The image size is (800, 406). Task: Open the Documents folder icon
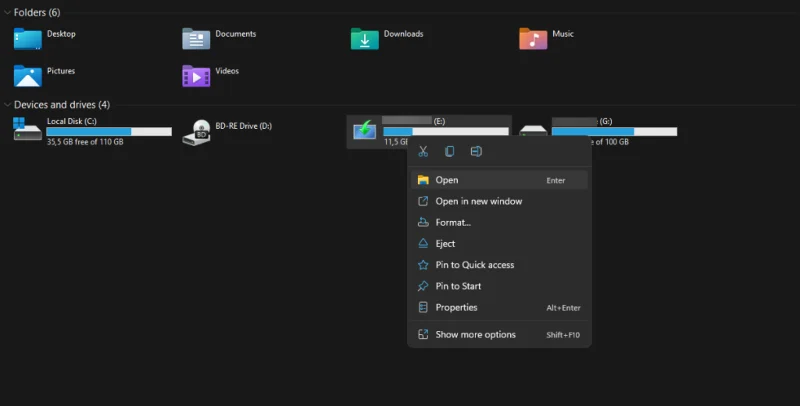(196, 39)
